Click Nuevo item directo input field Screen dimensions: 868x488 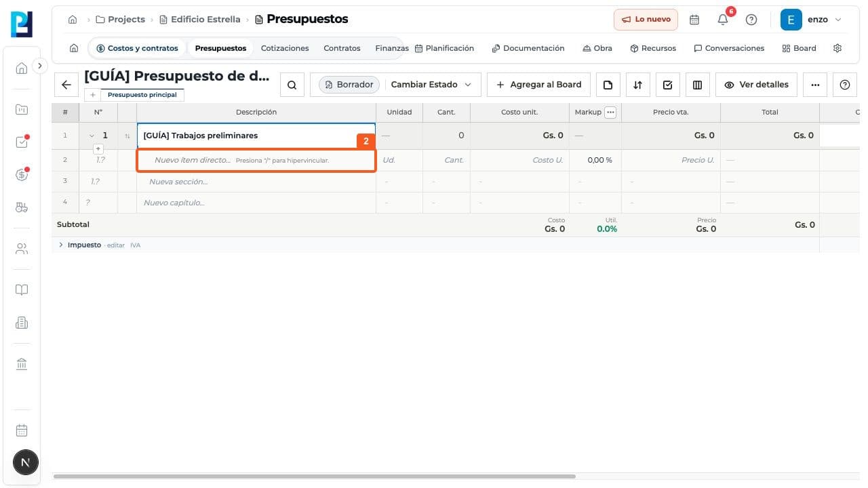(256, 161)
